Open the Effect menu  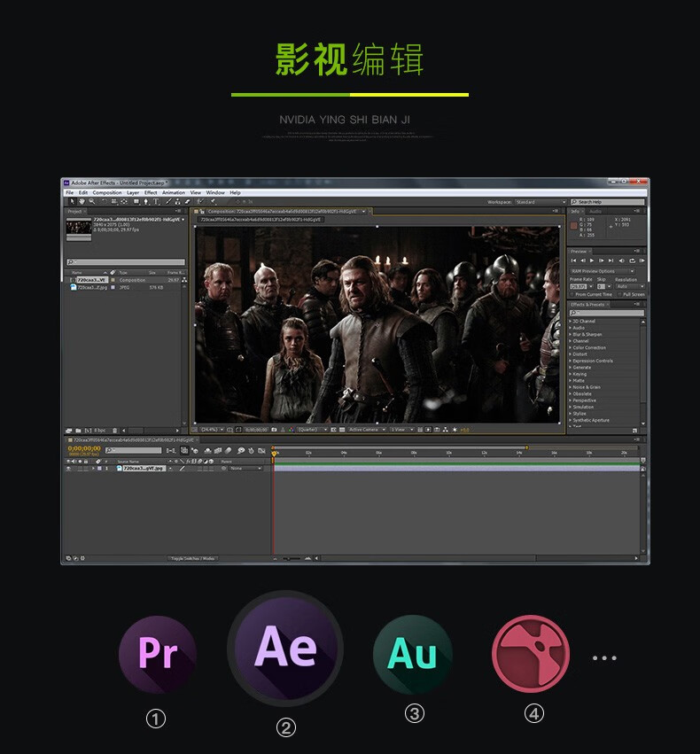(x=151, y=192)
